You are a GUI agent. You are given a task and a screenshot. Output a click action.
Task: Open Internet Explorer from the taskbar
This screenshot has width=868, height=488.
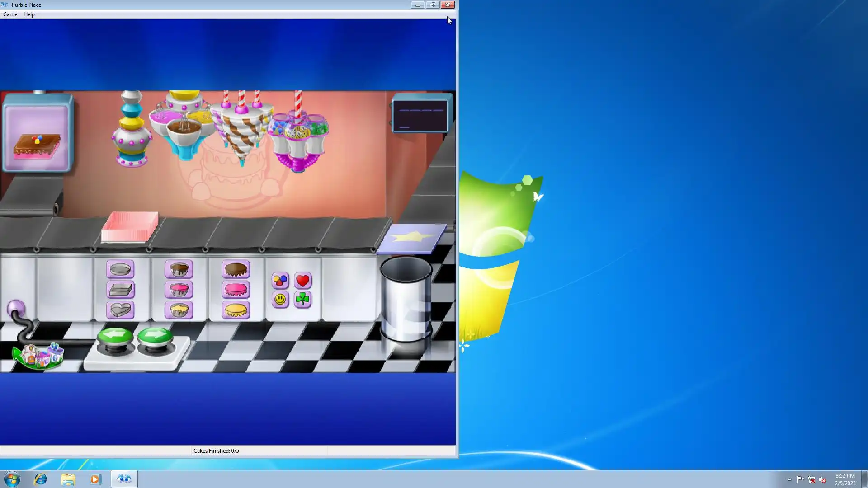[41, 479]
